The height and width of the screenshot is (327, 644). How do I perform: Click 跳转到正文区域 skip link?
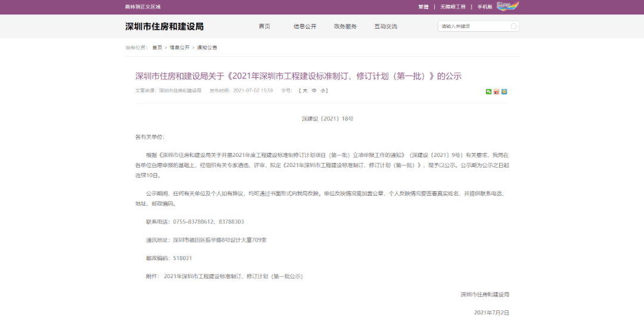pyautogui.click(x=143, y=7)
